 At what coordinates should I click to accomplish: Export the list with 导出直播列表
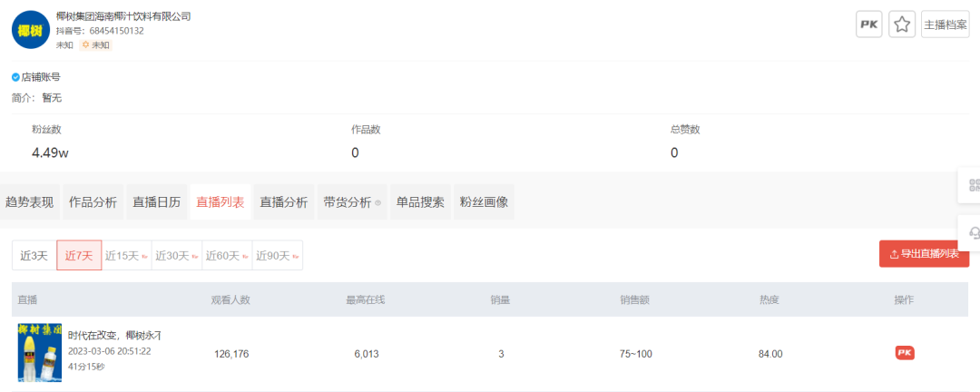point(924,254)
